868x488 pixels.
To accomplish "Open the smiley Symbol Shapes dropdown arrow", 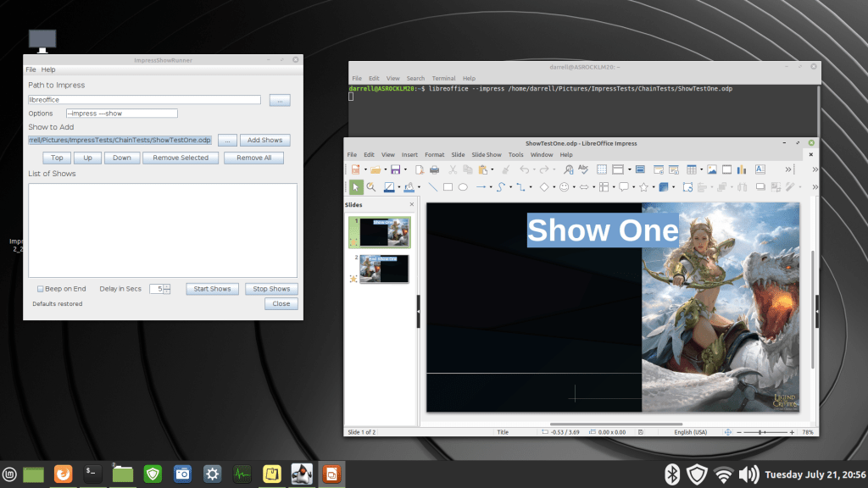I will [575, 187].
